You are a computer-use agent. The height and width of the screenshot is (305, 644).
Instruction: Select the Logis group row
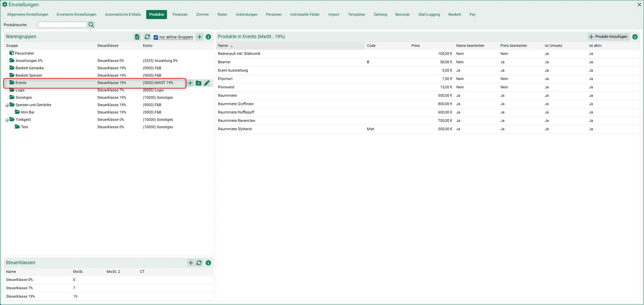pos(109,90)
